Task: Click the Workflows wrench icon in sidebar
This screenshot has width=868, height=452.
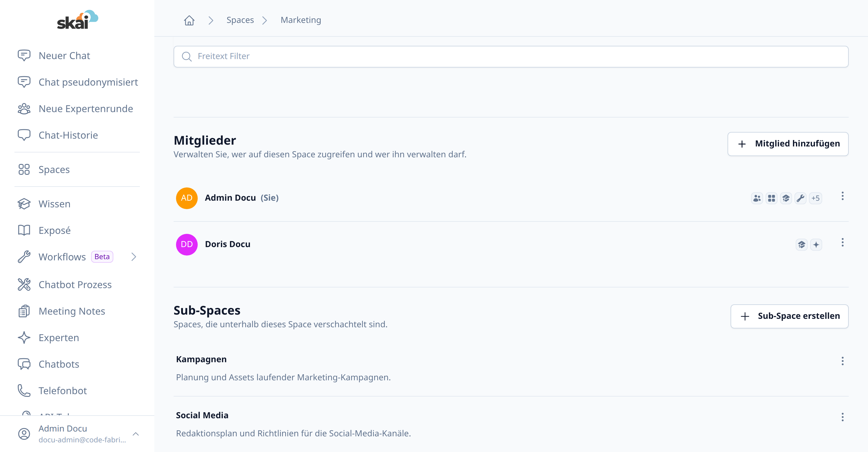Action: pos(24,257)
